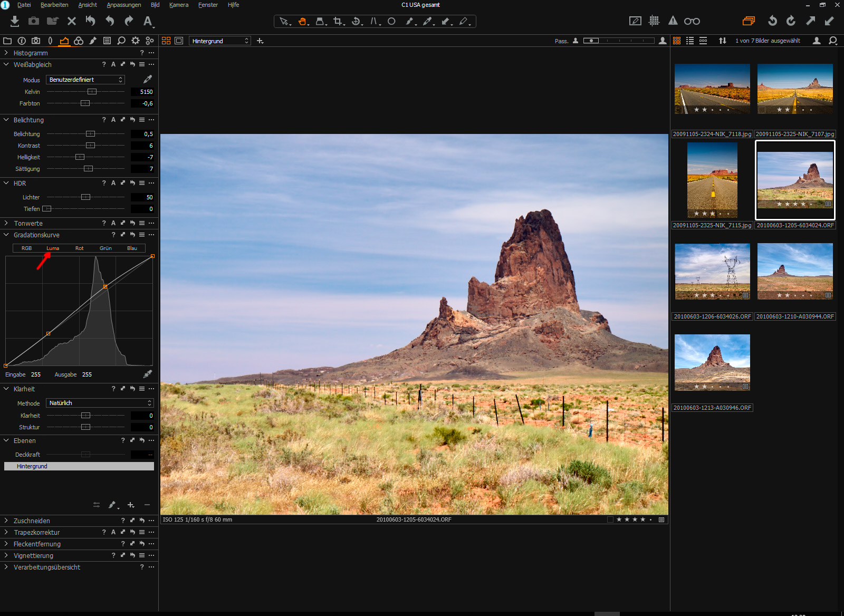
Task: Open the Hintergrund layer dropdown above viewer
Action: [220, 41]
